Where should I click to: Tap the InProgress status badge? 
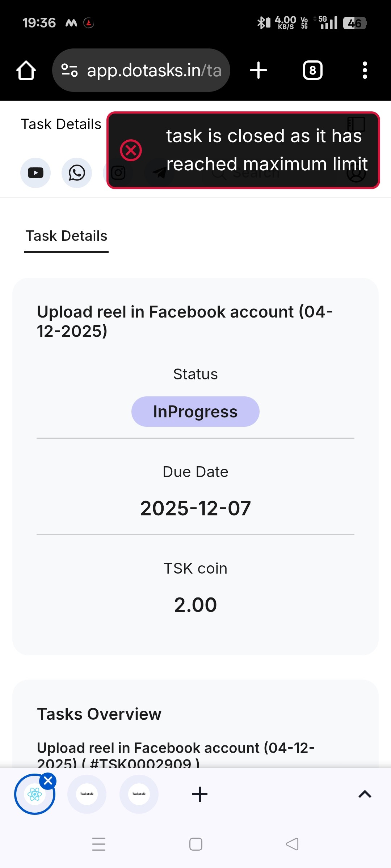195,412
